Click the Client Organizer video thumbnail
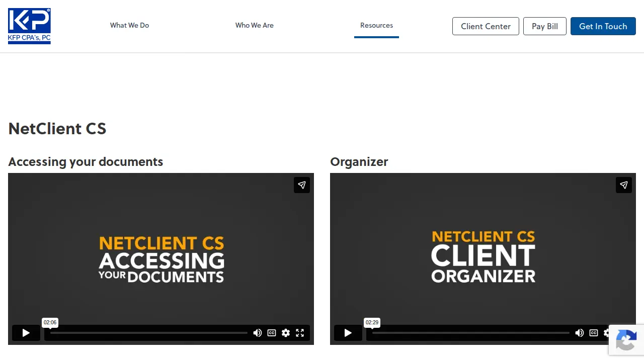 tap(483, 258)
